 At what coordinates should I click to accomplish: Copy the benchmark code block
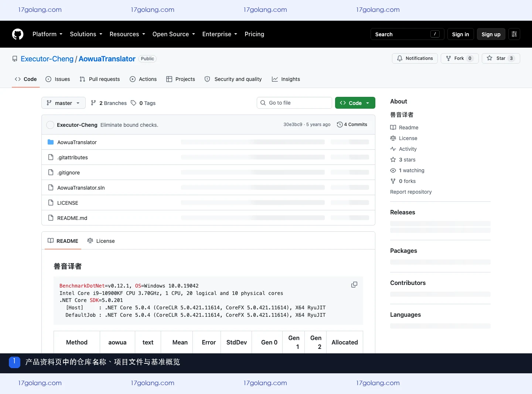(354, 285)
